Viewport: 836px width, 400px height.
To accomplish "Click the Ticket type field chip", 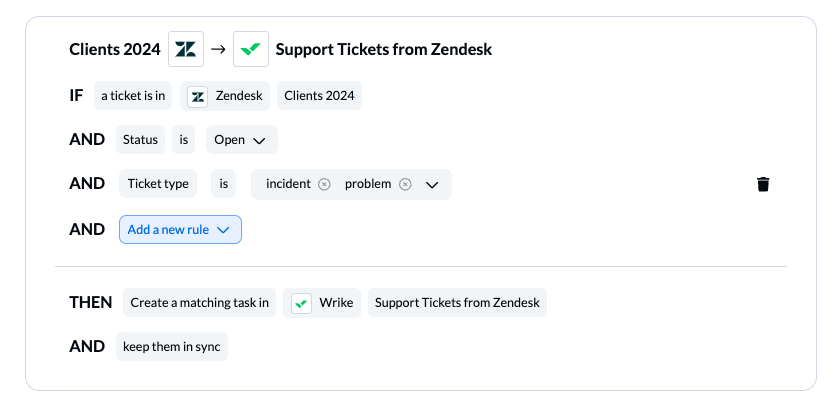I will point(158,184).
